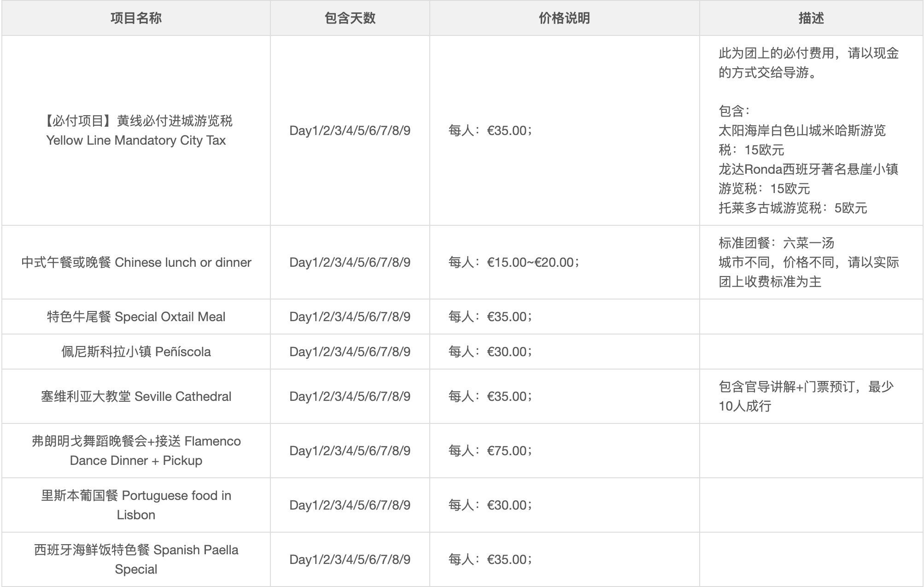The height and width of the screenshot is (587, 924).
Task: Click the Day1/2/3/4/5/6/7/8/9 cell for Paella
Action: coord(350,559)
